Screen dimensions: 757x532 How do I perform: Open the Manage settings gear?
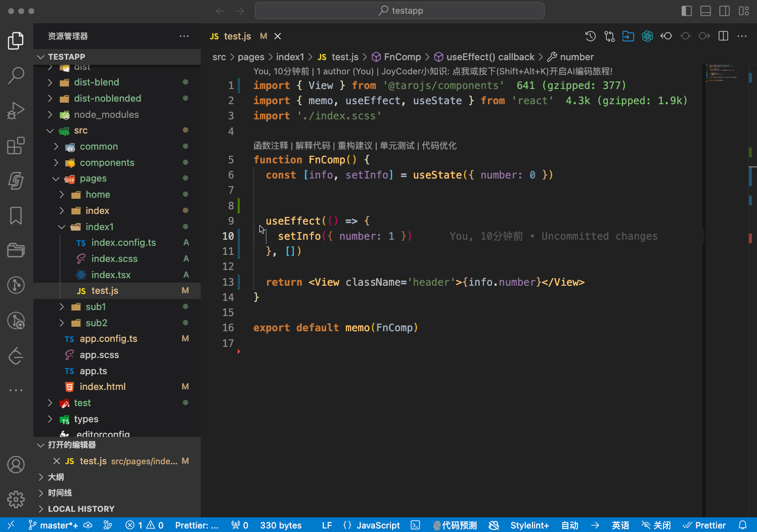click(16, 499)
